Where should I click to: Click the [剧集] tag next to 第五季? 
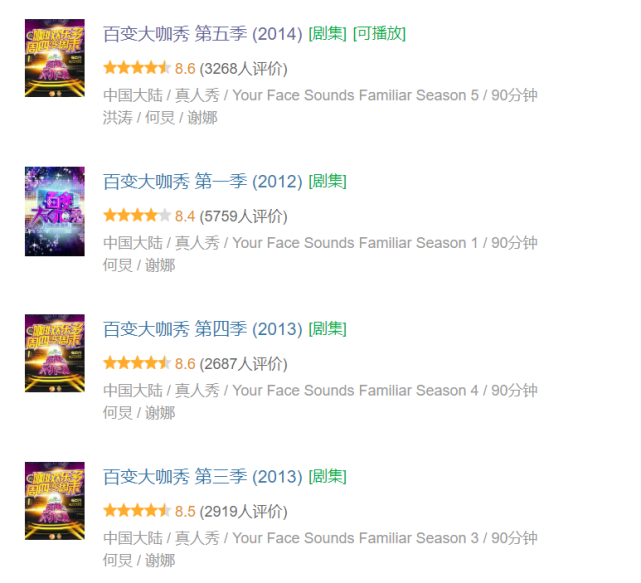tap(327, 34)
